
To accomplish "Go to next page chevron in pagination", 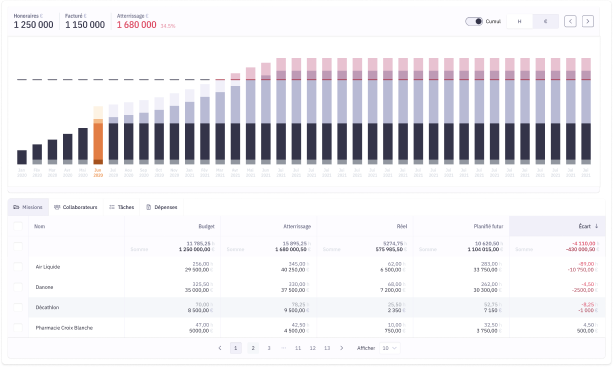I will tap(341, 348).
